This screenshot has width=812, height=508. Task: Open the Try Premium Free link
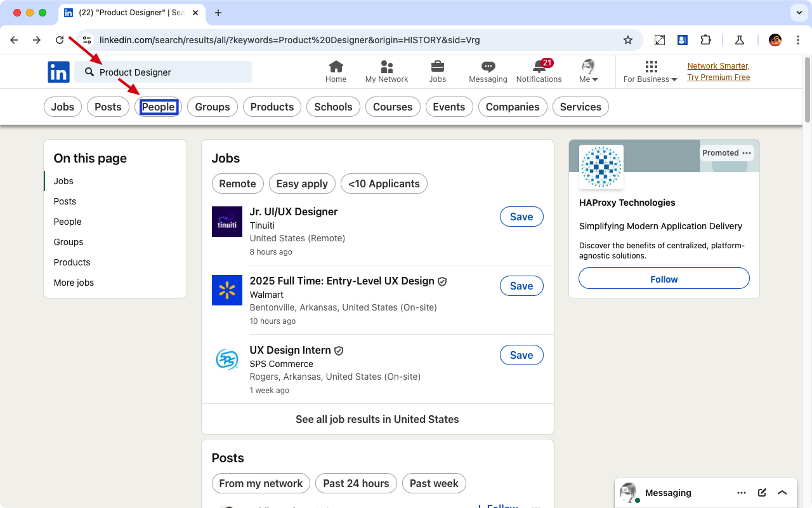pos(719,77)
